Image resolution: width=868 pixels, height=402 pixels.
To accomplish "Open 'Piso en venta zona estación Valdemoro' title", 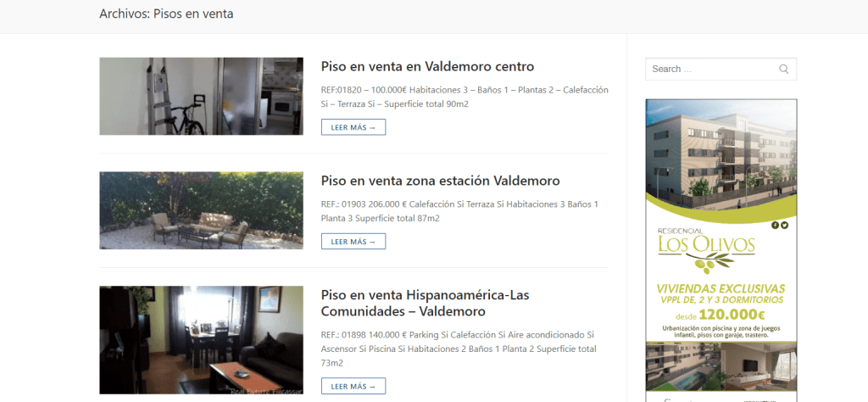I will [x=440, y=181].
